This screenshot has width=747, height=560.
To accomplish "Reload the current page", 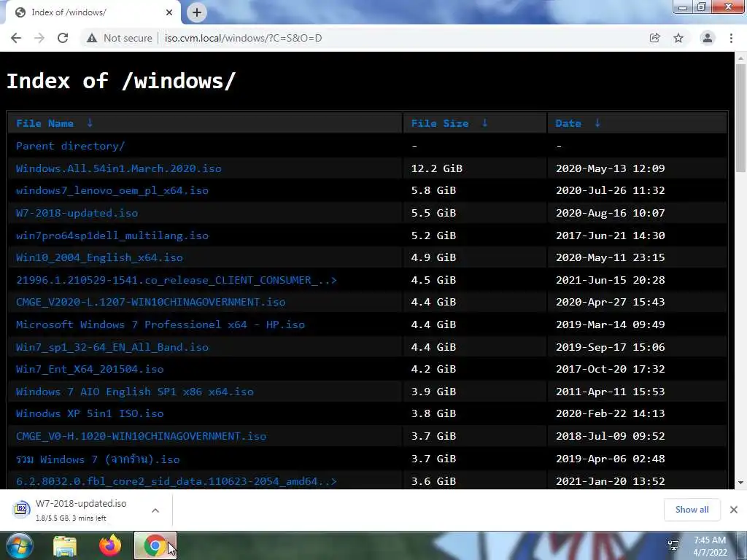I will pos(63,38).
